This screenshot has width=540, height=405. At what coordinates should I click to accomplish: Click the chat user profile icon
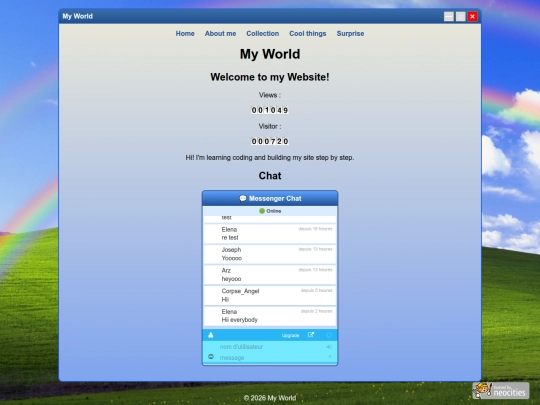tap(211, 335)
